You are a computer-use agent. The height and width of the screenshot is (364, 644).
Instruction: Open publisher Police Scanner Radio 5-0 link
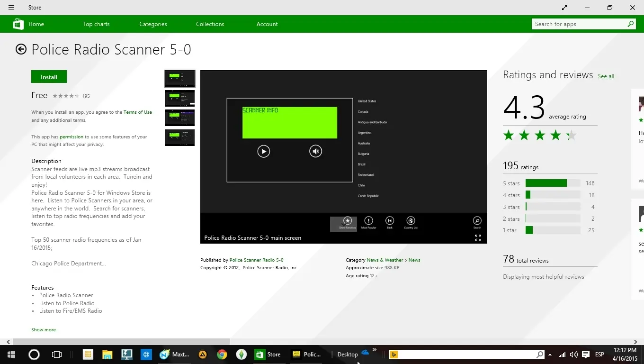click(x=257, y=260)
